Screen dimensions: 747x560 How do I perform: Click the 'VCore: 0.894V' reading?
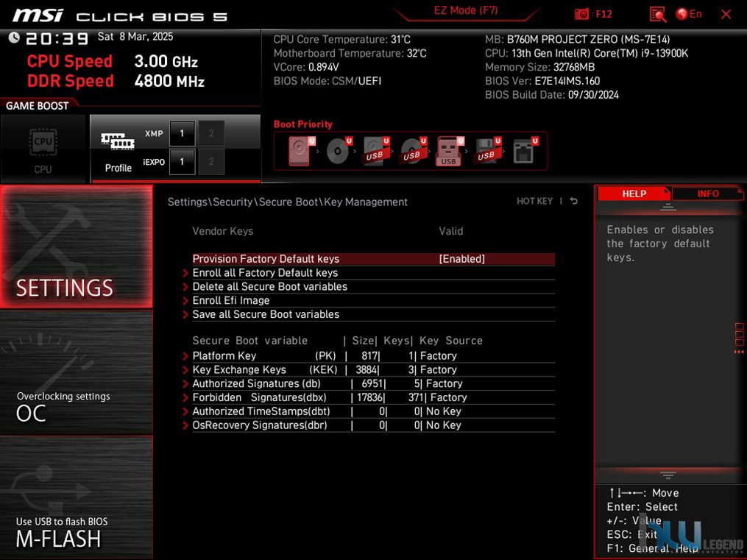click(x=306, y=67)
